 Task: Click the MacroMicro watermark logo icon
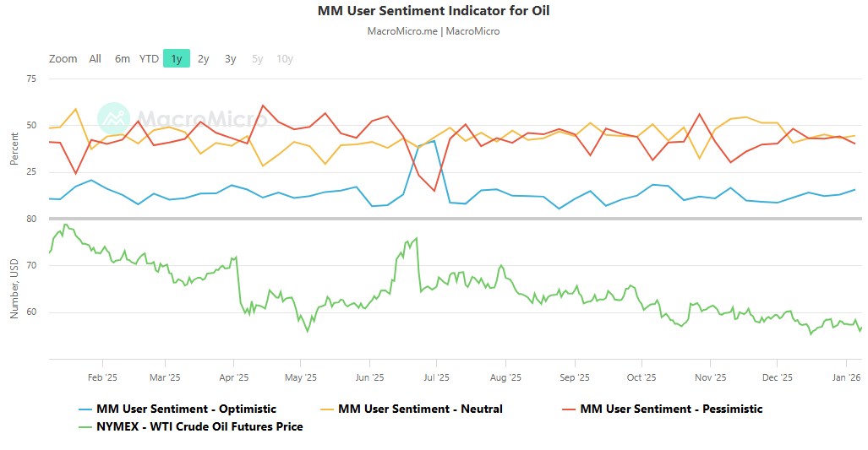[x=113, y=119]
